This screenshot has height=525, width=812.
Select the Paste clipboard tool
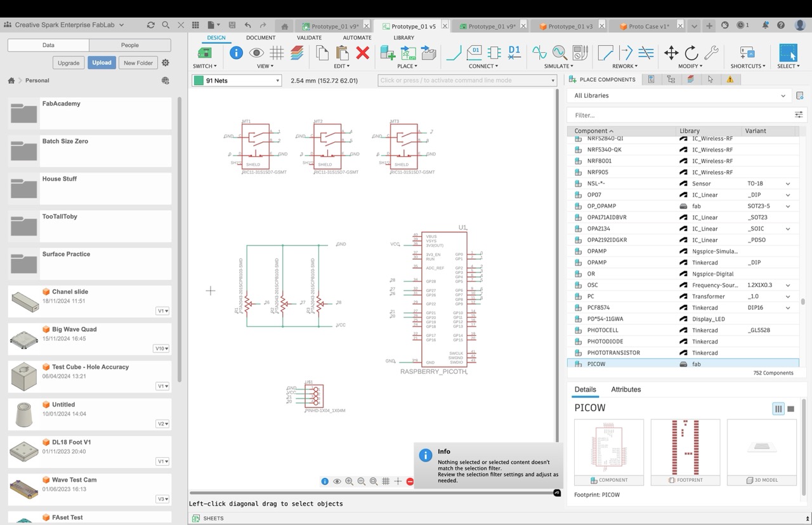coord(343,53)
